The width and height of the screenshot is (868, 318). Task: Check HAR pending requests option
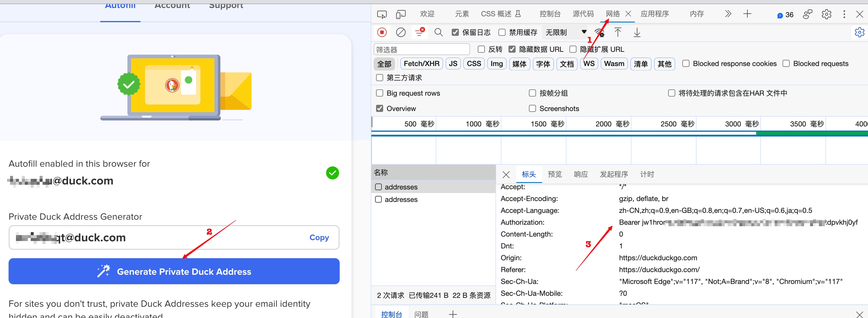point(671,93)
